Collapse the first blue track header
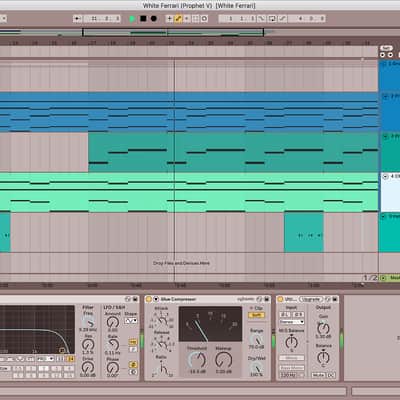400x400 pixels. (x=384, y=64)
